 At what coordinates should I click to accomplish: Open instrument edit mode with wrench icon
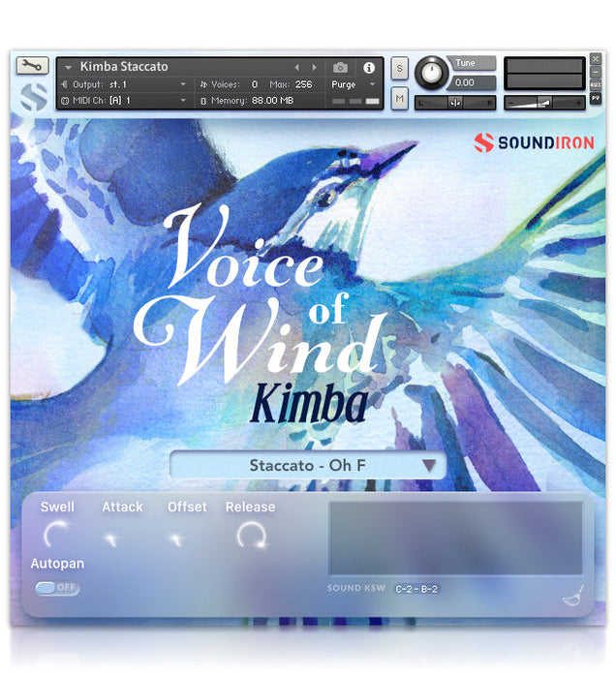click(x=32, y=67)
